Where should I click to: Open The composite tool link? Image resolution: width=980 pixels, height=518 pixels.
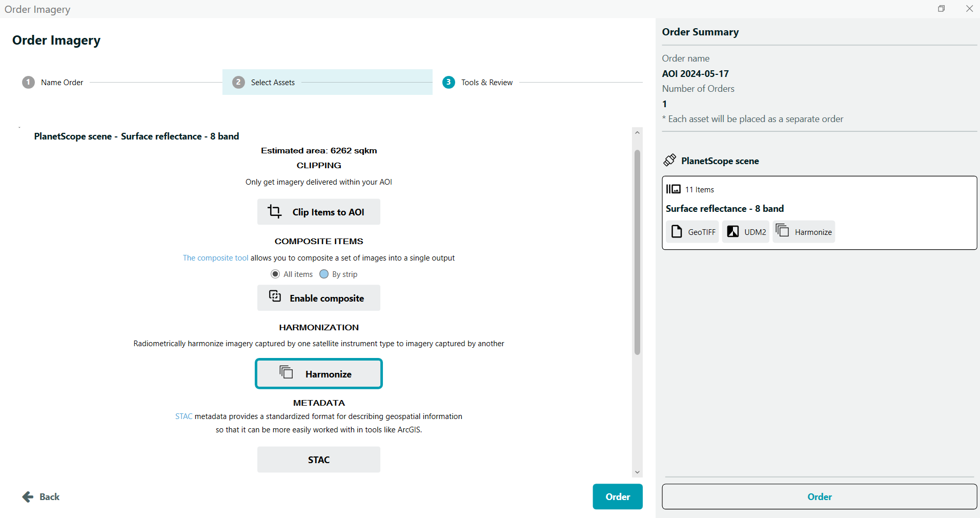pyautogui.click(x=216, y=257)
